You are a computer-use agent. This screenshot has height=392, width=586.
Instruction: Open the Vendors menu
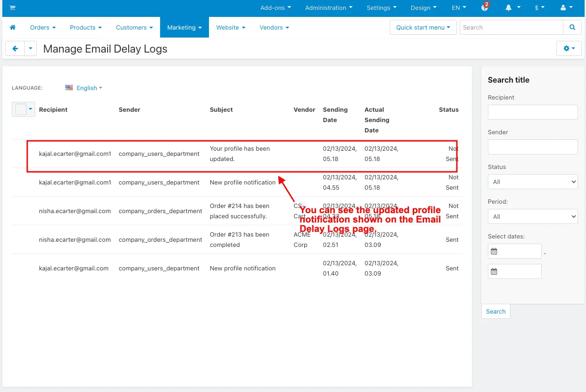coord(274,27)
